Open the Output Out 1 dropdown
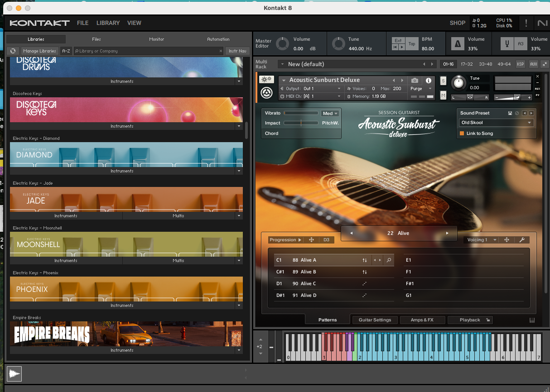 tap(311, 89)
